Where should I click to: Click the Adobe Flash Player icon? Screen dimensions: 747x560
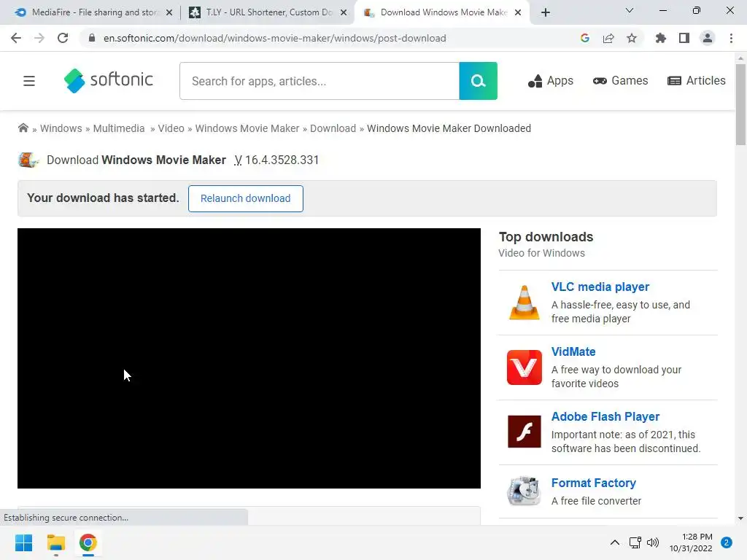[524, 432]
